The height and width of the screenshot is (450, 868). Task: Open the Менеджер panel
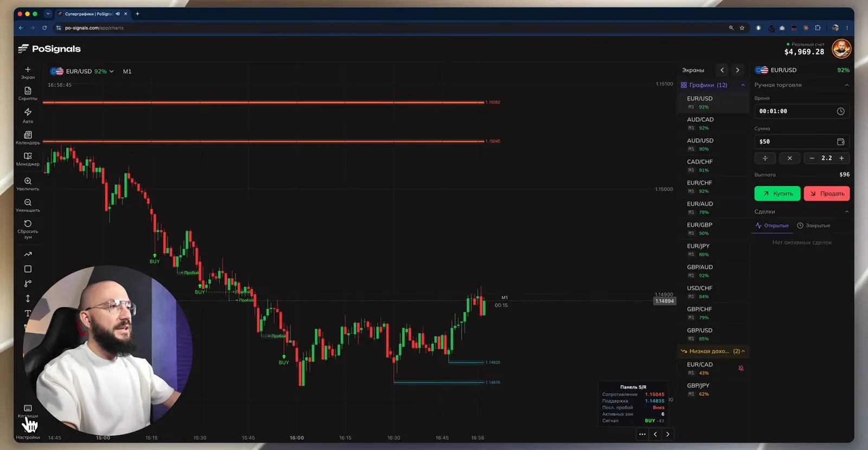tap(28, 158)
